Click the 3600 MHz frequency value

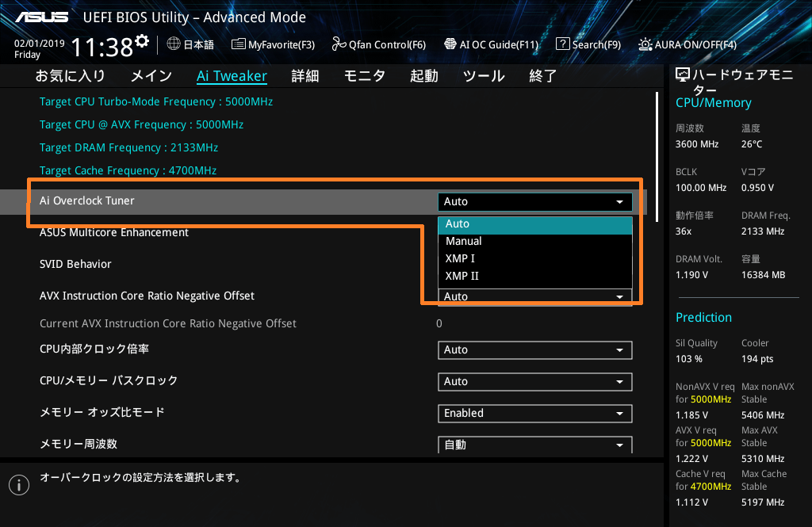tap(697, 144)
